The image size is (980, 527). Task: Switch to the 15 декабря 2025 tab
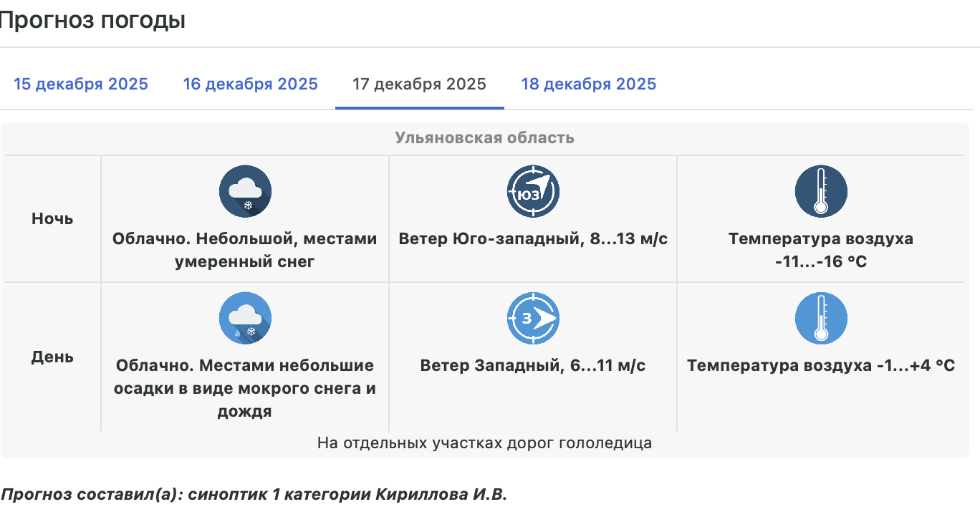point(81,84)
